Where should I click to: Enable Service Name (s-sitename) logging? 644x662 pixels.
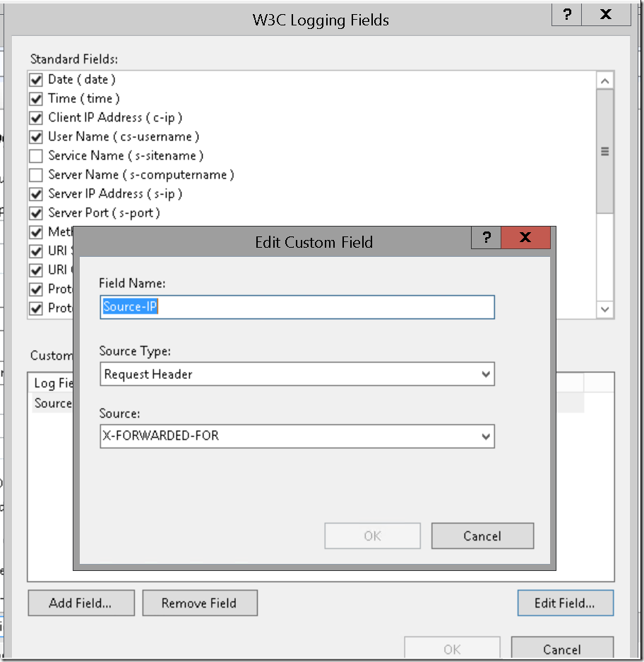[x=36, y=156]
